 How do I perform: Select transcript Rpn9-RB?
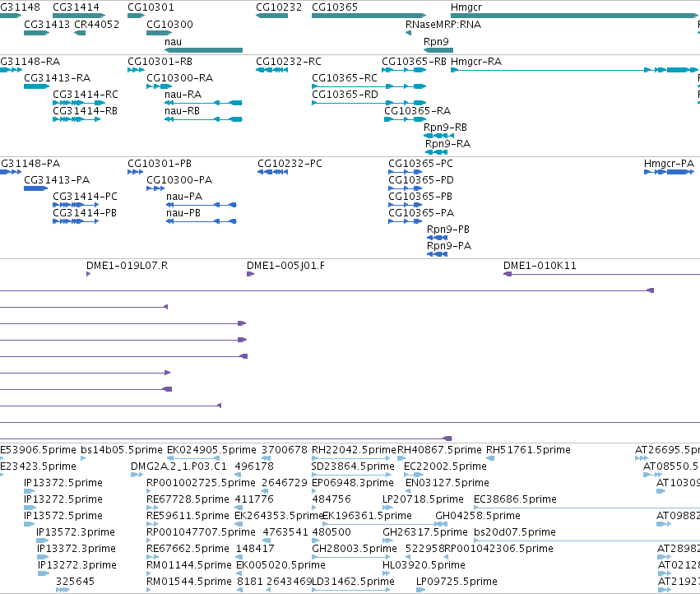point(439,136)
